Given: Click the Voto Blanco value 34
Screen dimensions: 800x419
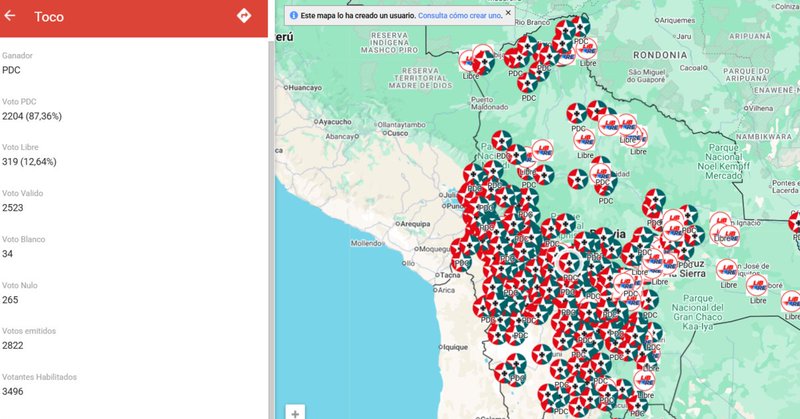Looking at the screenshot, I should coord(7,254).
